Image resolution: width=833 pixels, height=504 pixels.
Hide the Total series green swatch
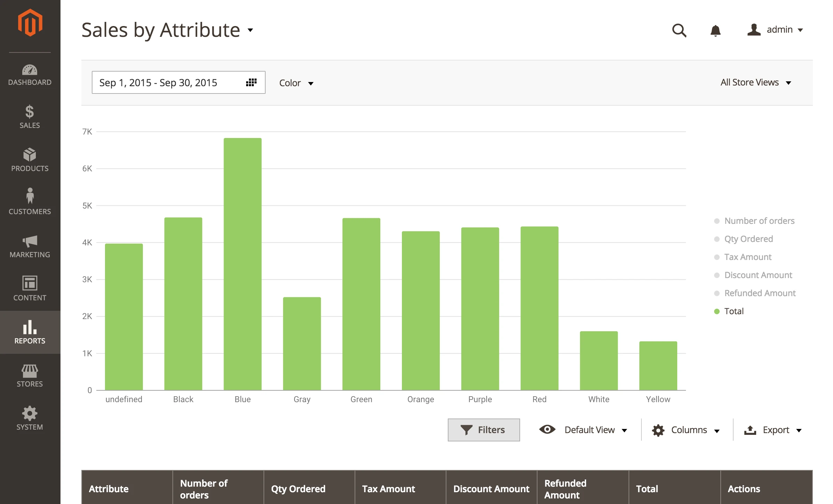pos(717,311)
